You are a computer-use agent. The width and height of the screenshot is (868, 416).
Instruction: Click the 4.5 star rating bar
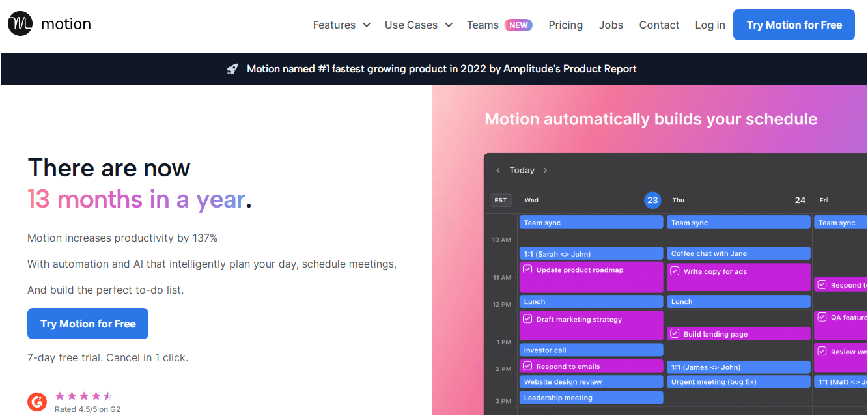[83, 396]
